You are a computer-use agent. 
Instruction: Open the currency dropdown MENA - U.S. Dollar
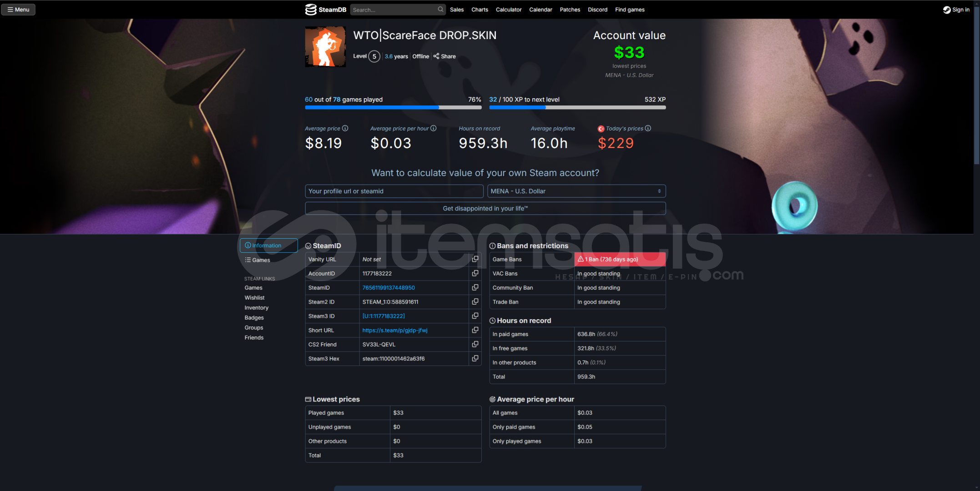click(576, 191)
